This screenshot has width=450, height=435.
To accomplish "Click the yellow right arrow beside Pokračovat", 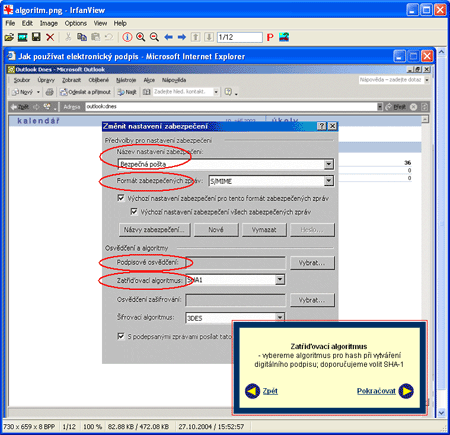I will point(406,391).
